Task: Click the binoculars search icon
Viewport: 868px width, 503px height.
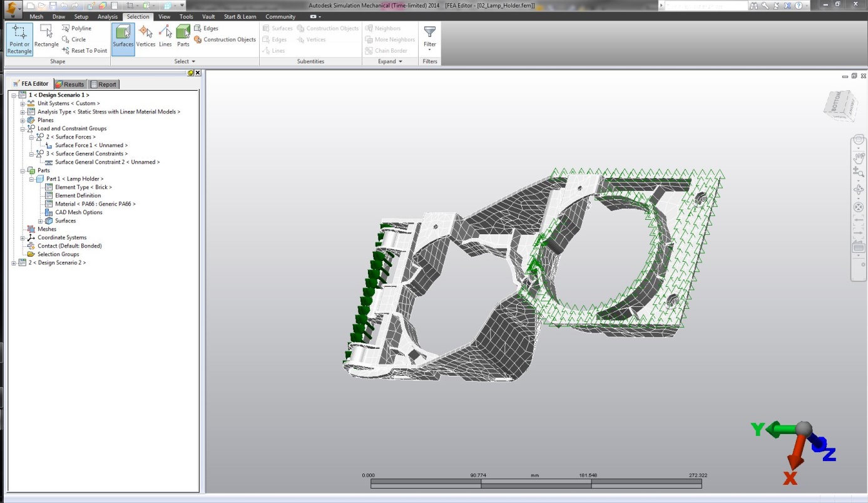Action: (x=755, y=5)
